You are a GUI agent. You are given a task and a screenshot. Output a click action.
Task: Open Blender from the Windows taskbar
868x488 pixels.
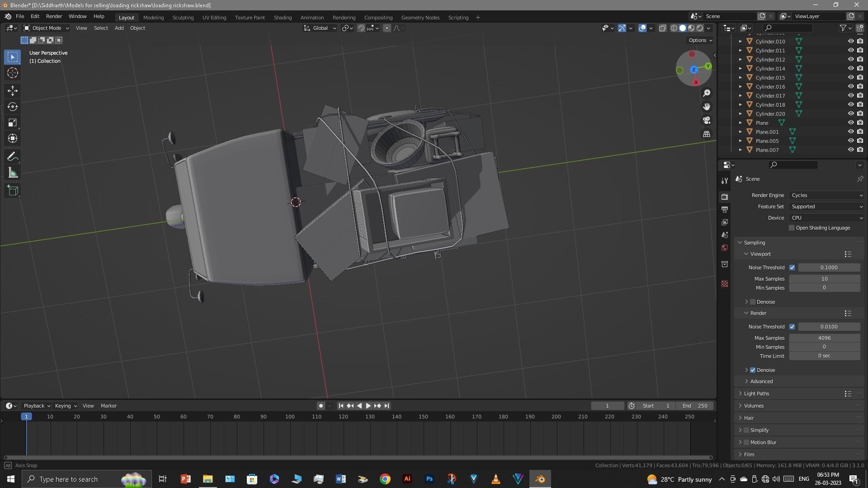click(x=540, y=479)
